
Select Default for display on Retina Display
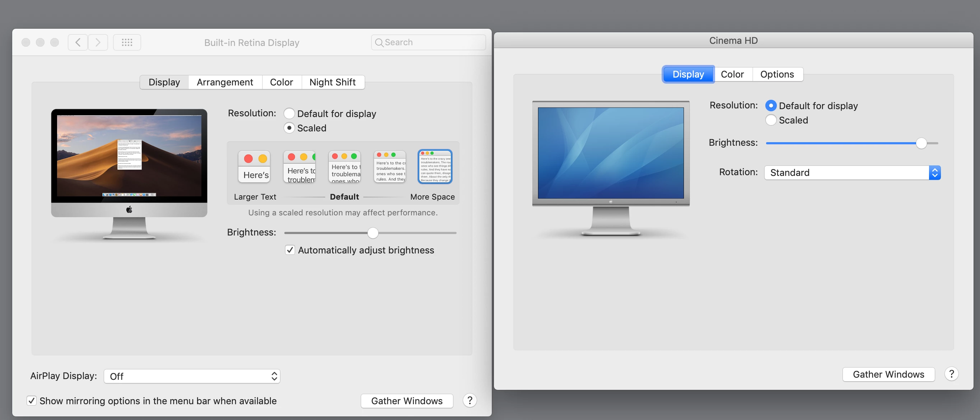(289, 113)
